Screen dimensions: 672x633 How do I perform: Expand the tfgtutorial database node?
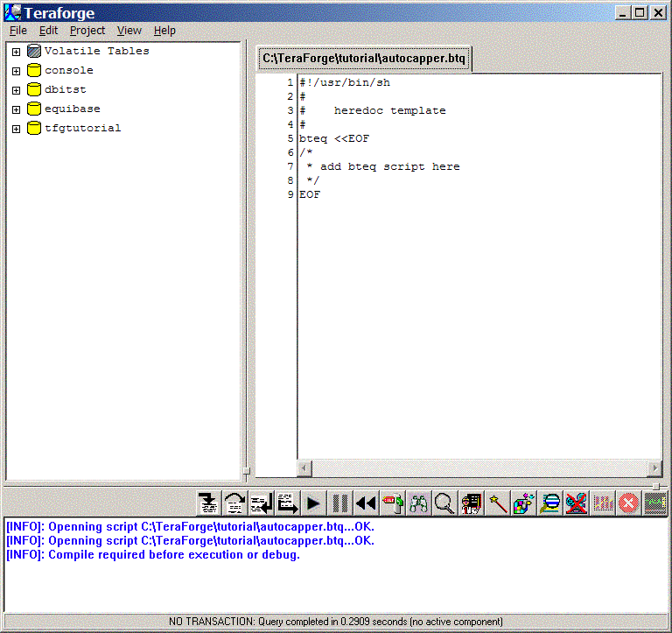point(16,129)
